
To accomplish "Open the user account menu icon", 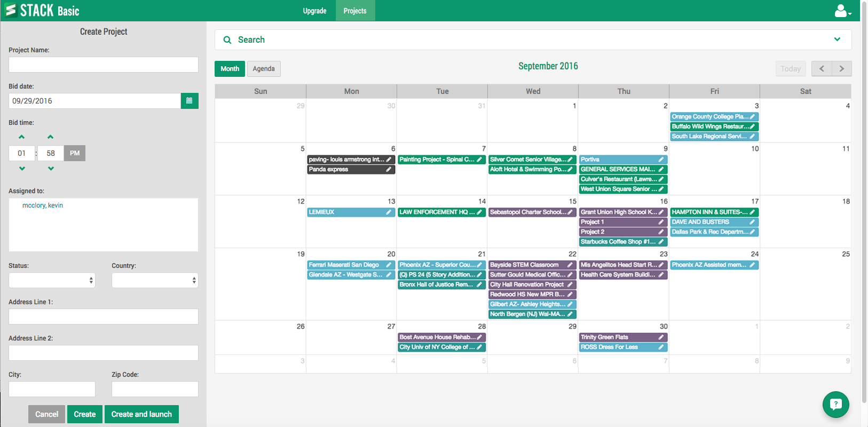I will point(842,11).
